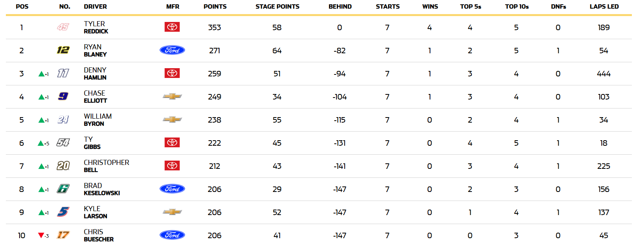Click Chris Buescher's number 17 badge
Image resolution: width=644 pixels, height=246 pixels.
coord(63,235)
